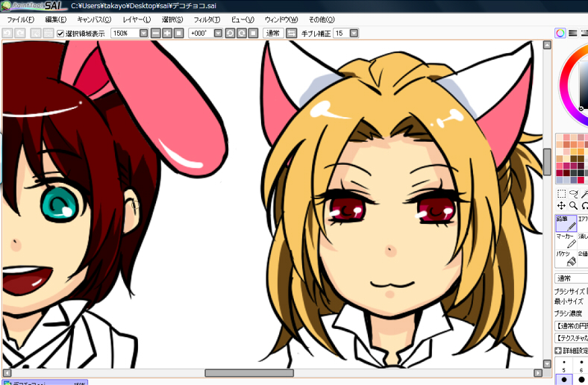This screenshot has height=385, width=588.
Task: Open the フィルタ(T) menu
Action: point(207,19)
